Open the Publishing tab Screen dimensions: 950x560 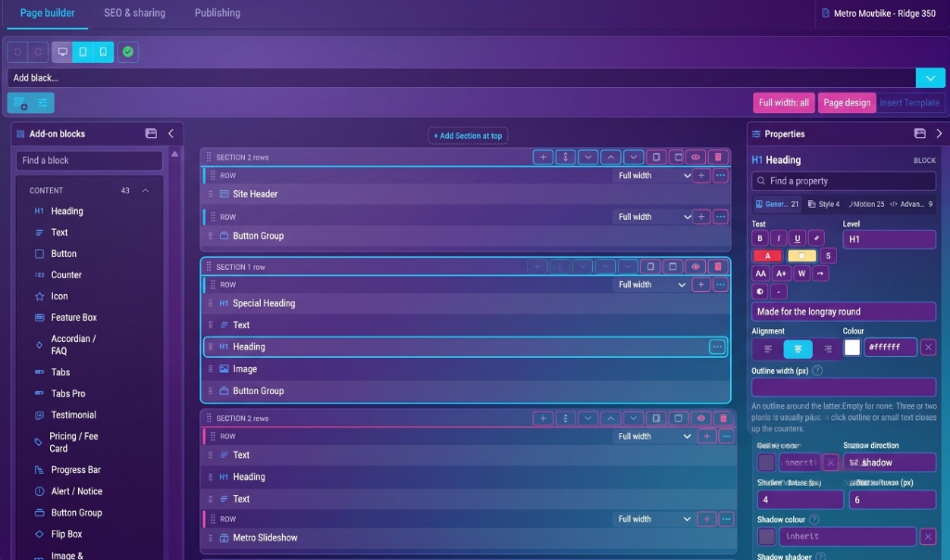[217, 13]
